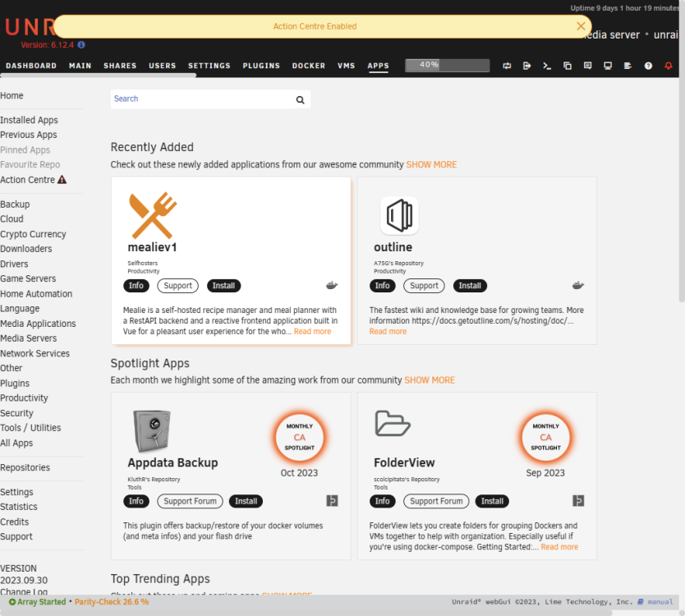This screenshot has width=685, height=616.
Task: Click SHOW MORE under Spotlight Apps
Action: 430,380
